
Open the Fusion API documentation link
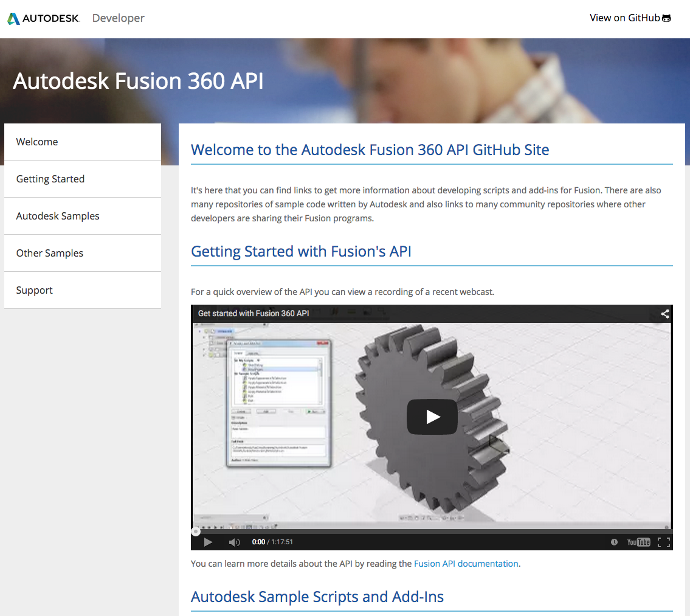[x=466, y=564]
